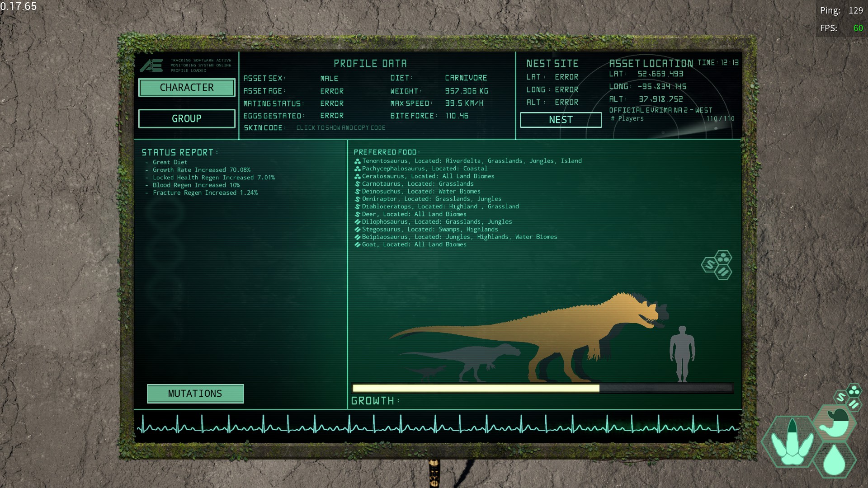Screen dimensions: 868x488
Task: Click the water drop thirst icon
Action: point(834,460)
